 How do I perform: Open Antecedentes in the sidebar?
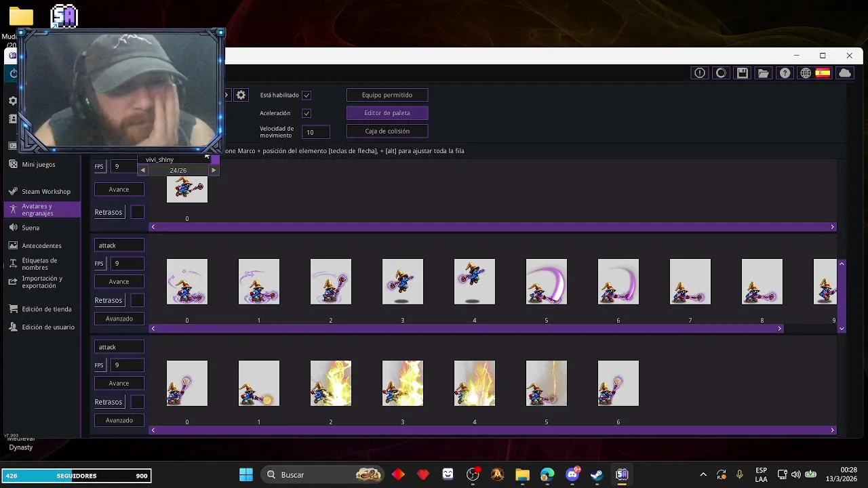click(41, 246)
